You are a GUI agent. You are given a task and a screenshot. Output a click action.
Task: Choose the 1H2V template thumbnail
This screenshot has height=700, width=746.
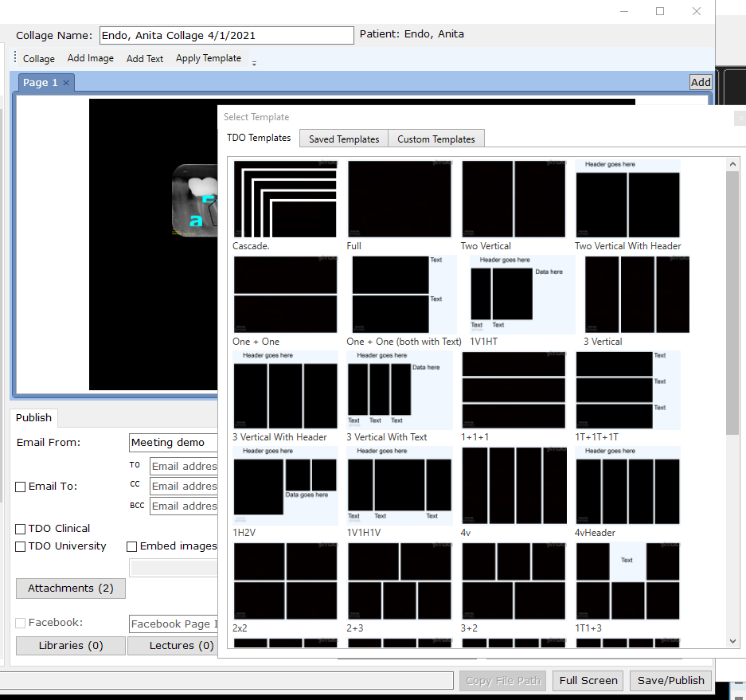click(285, 485)
